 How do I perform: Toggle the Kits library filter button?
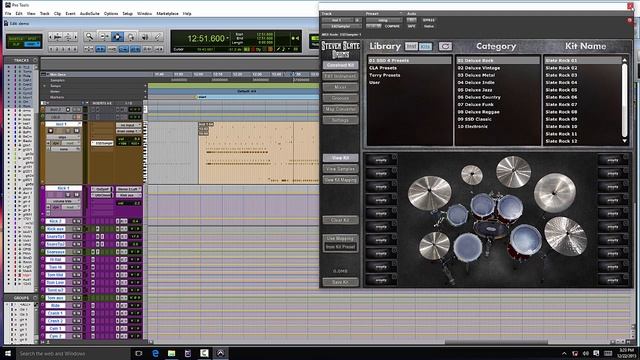(425, 46)
